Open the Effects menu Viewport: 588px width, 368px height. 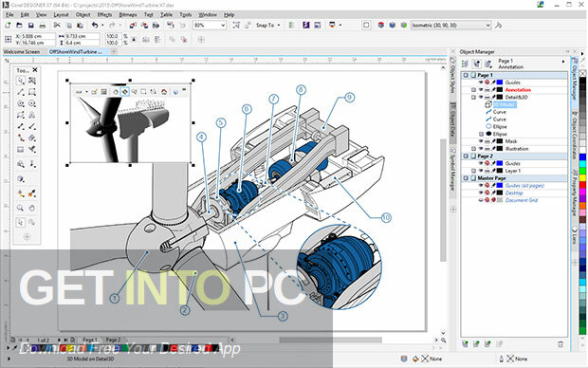(x=104, y=14)
